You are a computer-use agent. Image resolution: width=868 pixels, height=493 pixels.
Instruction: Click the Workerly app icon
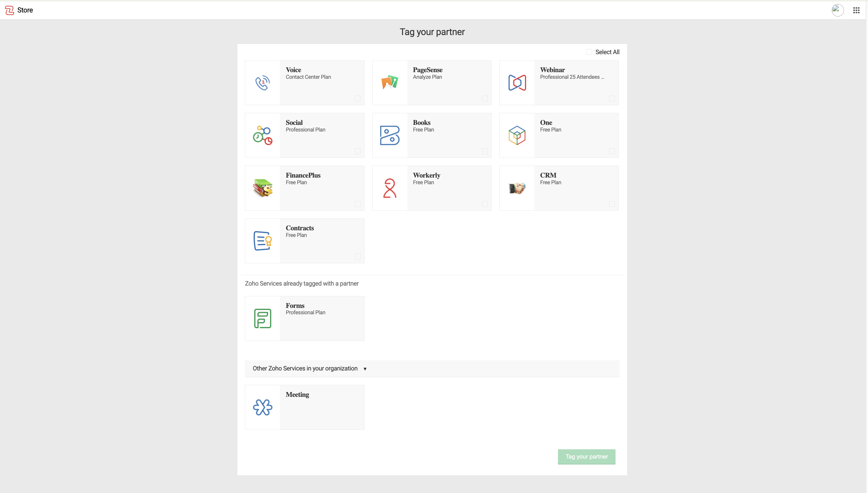coord(389,188)
